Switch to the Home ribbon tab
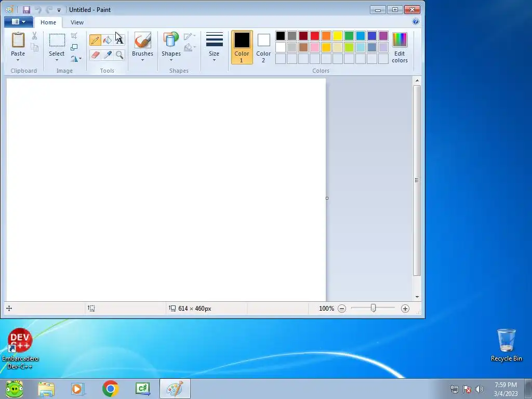 click(48, 22)
